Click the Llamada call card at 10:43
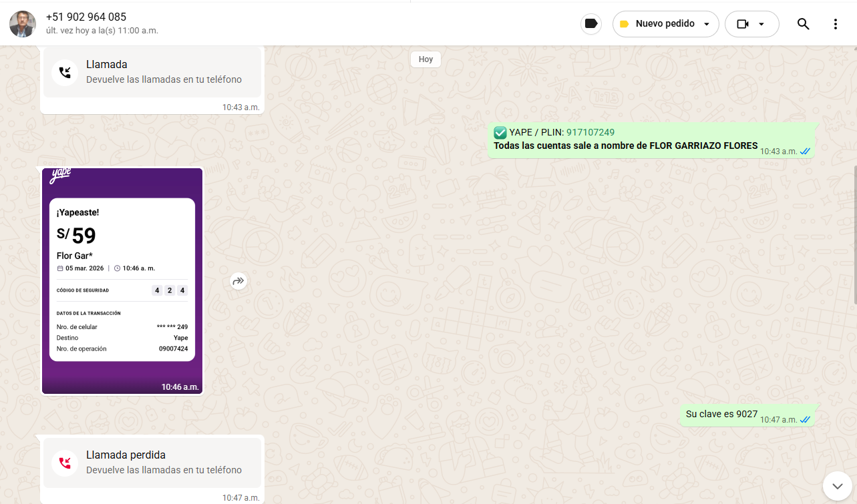The width and height of the screenshot is (857, 504). 152,72
